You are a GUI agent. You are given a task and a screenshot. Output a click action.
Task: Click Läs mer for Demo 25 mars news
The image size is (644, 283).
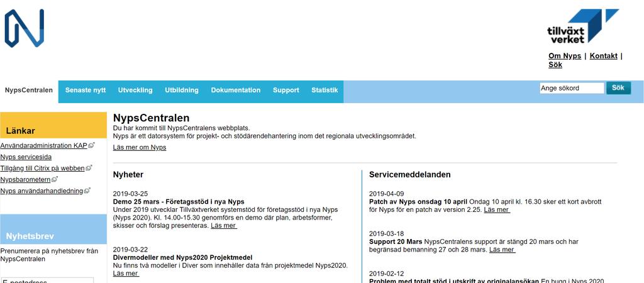tap(224, 226)
